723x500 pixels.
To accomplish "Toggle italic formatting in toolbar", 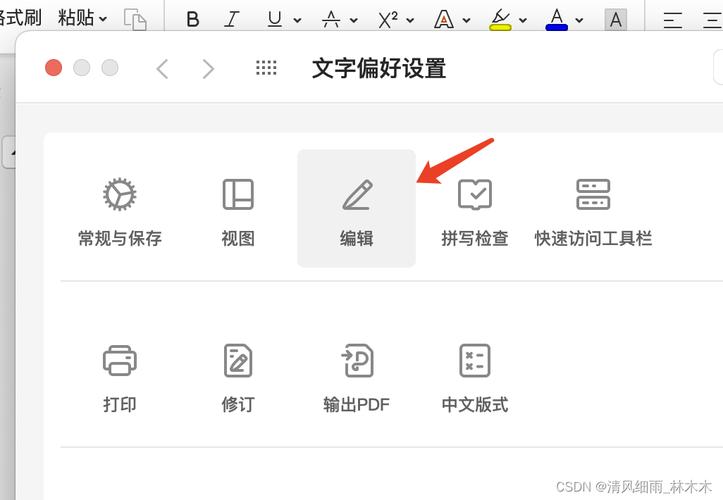I will (x=231, y=19).
